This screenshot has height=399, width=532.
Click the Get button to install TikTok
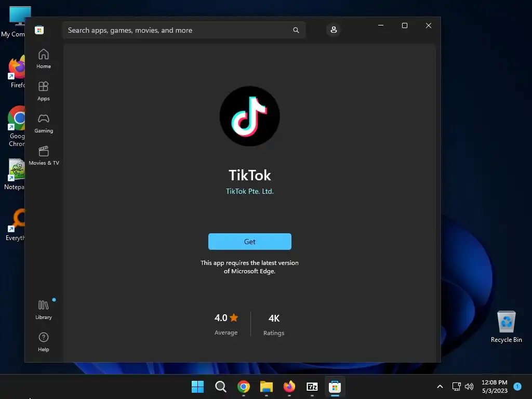(250, 242)
